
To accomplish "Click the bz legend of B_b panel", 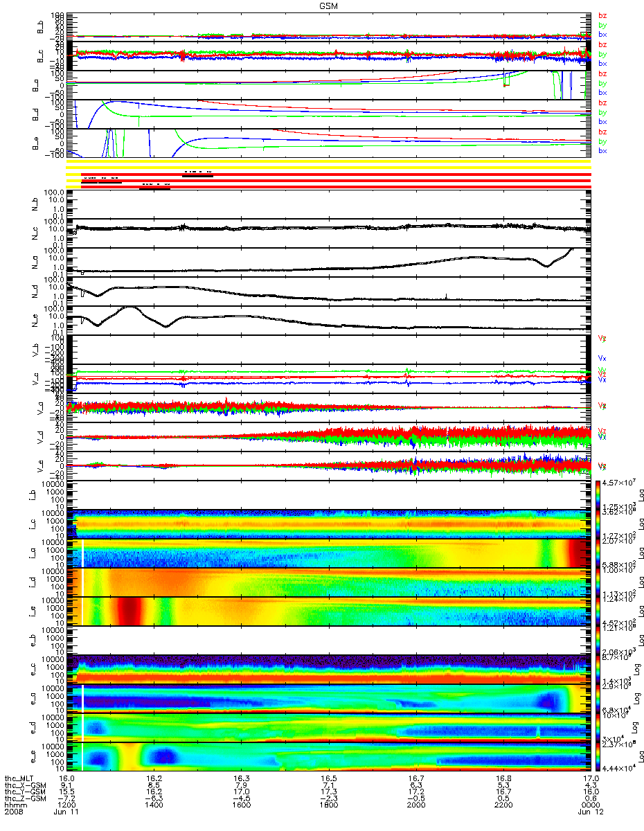I will (602, 15).
